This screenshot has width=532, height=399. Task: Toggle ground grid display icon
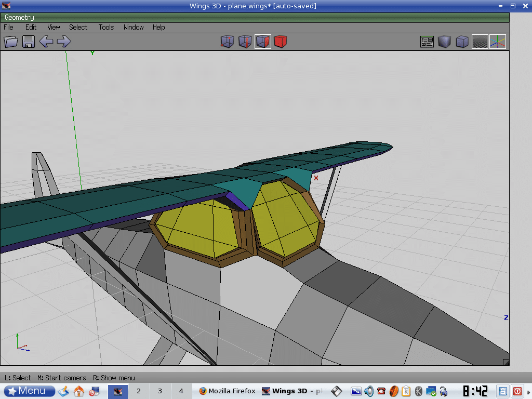tap(480, 42)
